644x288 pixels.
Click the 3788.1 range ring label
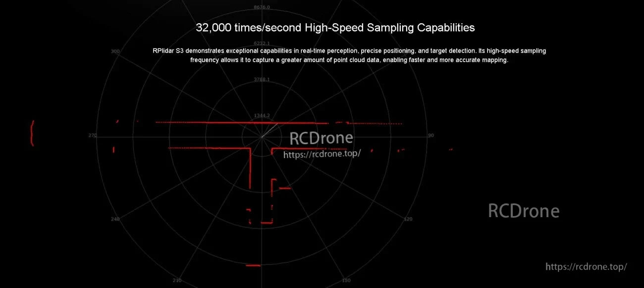[x=262, y=79]
